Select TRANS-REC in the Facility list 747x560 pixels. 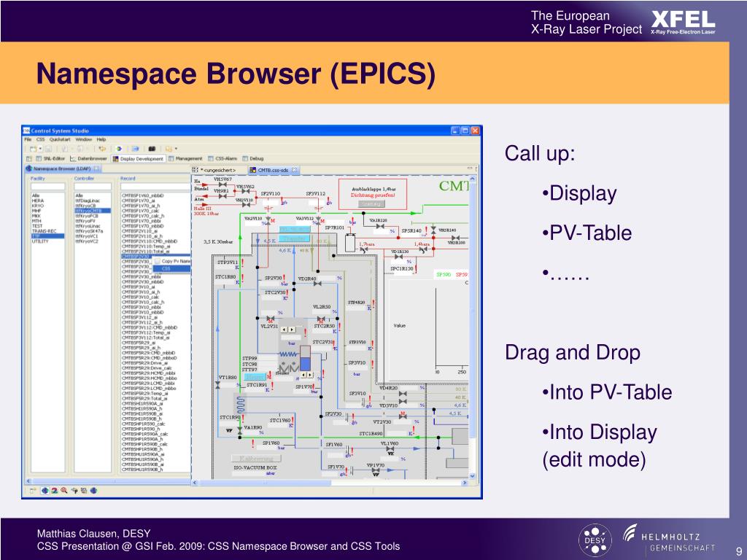pos(47,231)
